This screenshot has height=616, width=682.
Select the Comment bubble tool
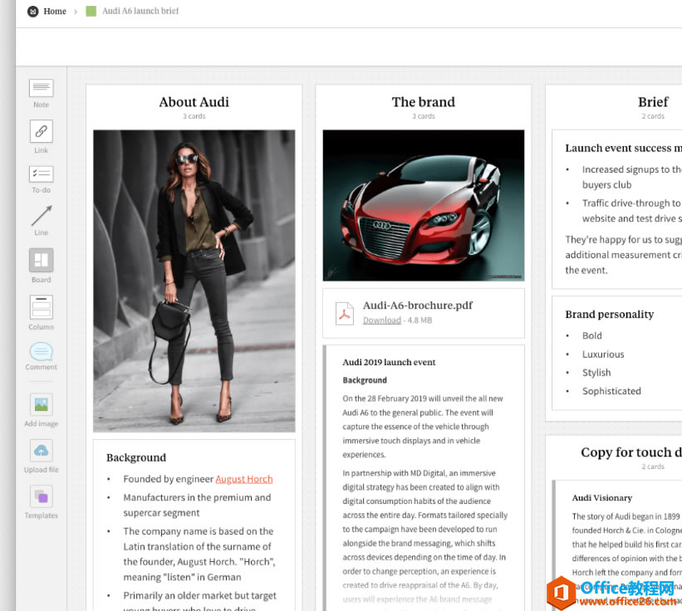point(42,351)
